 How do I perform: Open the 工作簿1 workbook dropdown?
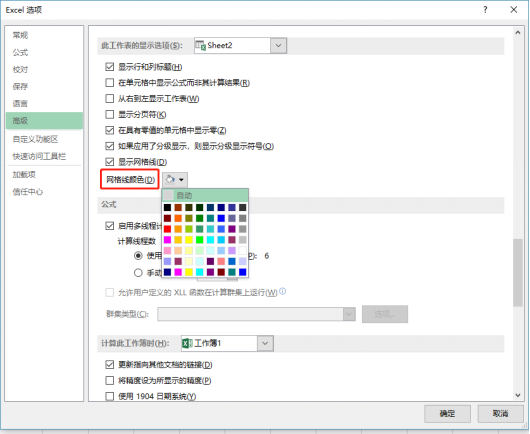click(265, 343)
